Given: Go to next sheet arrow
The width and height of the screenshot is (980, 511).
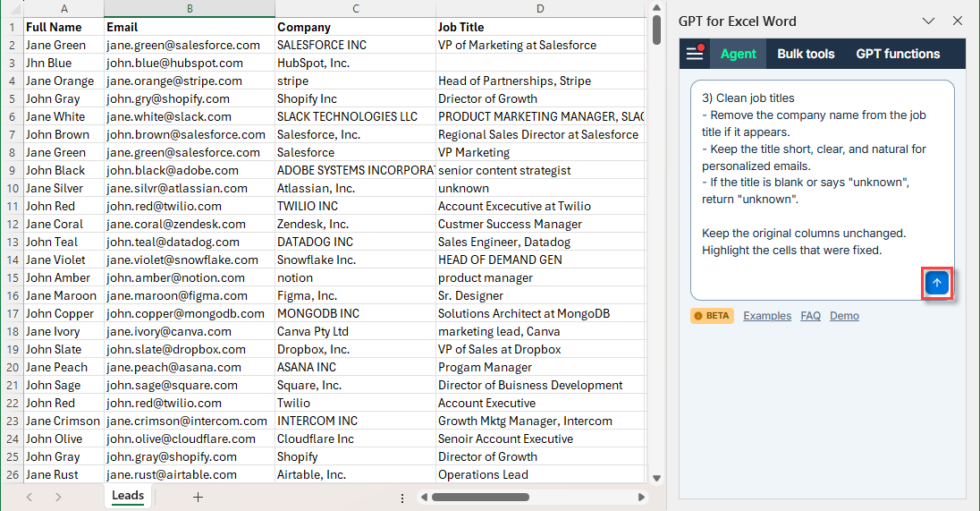Looking at the screenshot, I should (58, 498).
